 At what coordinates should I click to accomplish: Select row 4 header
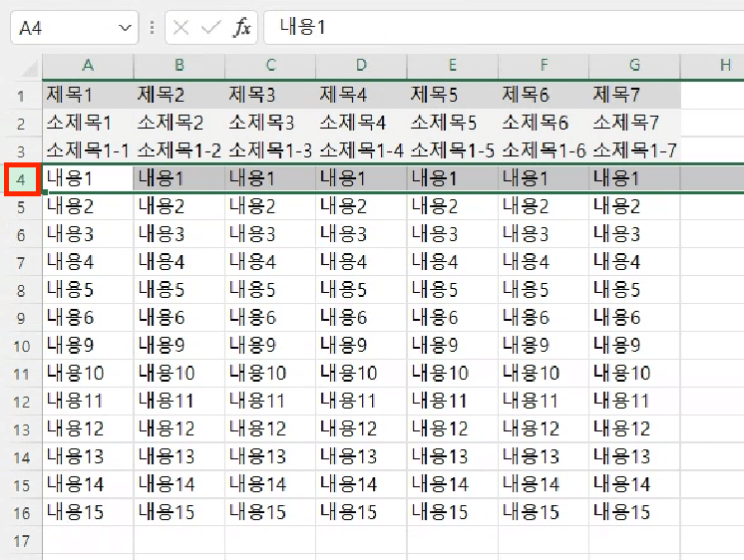(21, 179)
